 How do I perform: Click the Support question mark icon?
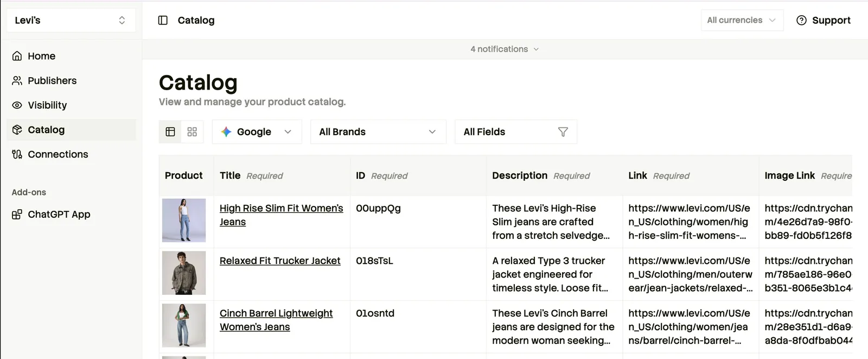(x=801, y=20)
